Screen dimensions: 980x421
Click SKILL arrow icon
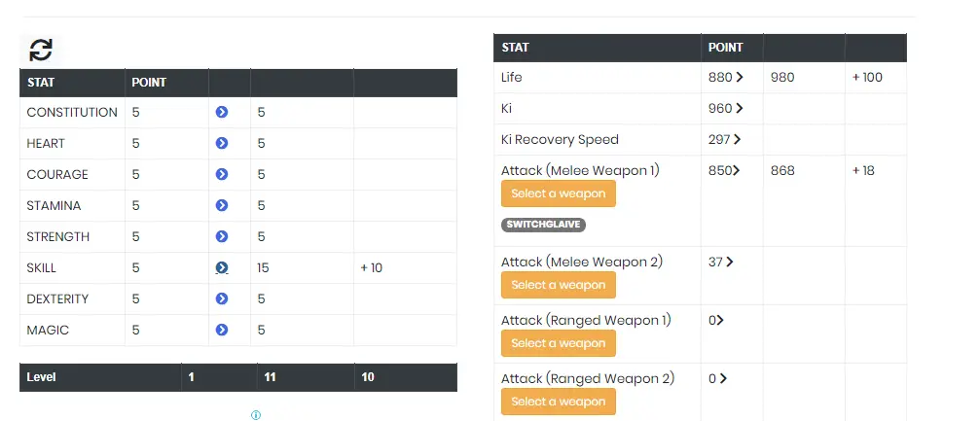(x=221, y=267)
